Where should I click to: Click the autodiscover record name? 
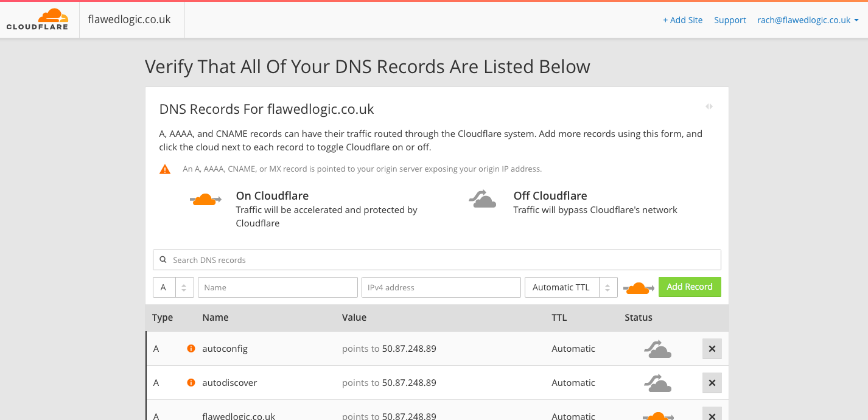click(230, 383)
